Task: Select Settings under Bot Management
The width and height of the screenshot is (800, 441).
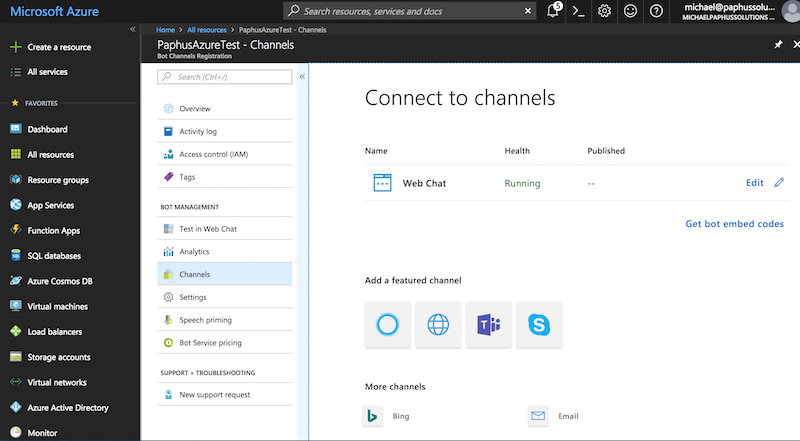Action: (192, 297)
